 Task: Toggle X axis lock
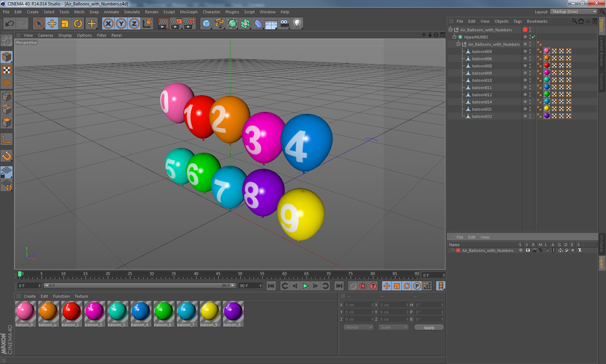coord(108,24)
